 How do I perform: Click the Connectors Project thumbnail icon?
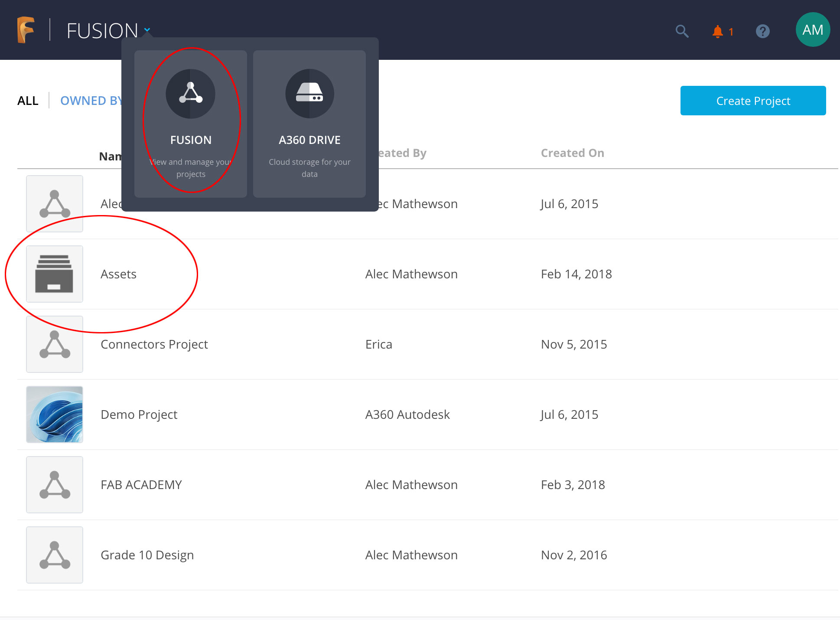click(x=55, y=344)
